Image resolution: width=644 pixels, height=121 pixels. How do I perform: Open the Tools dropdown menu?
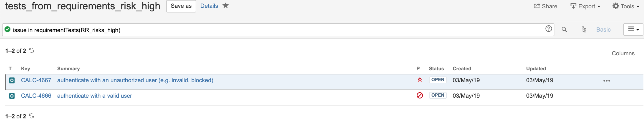click(626, 6)
